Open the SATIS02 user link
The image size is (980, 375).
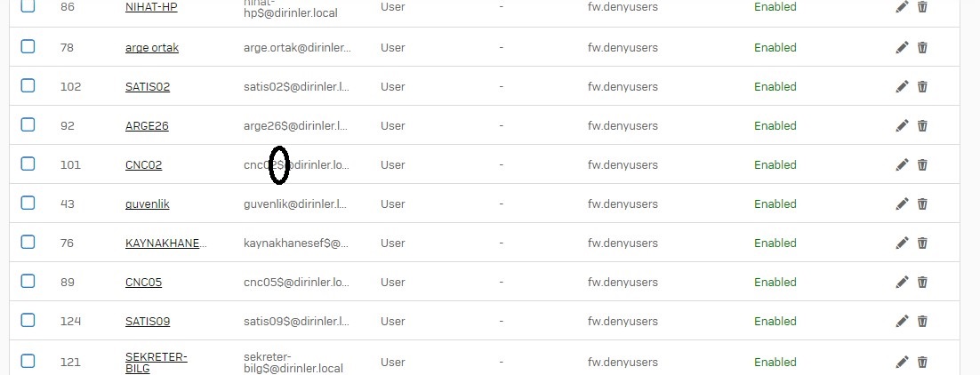click(148, 87)
